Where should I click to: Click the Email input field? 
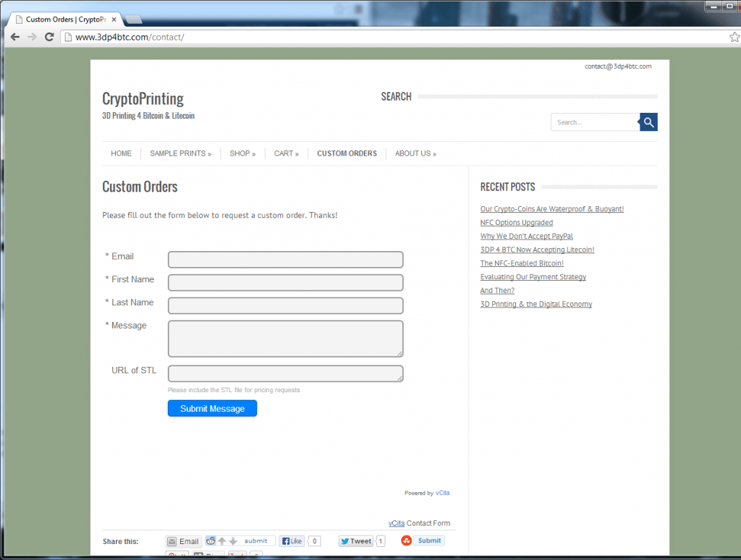285,260
